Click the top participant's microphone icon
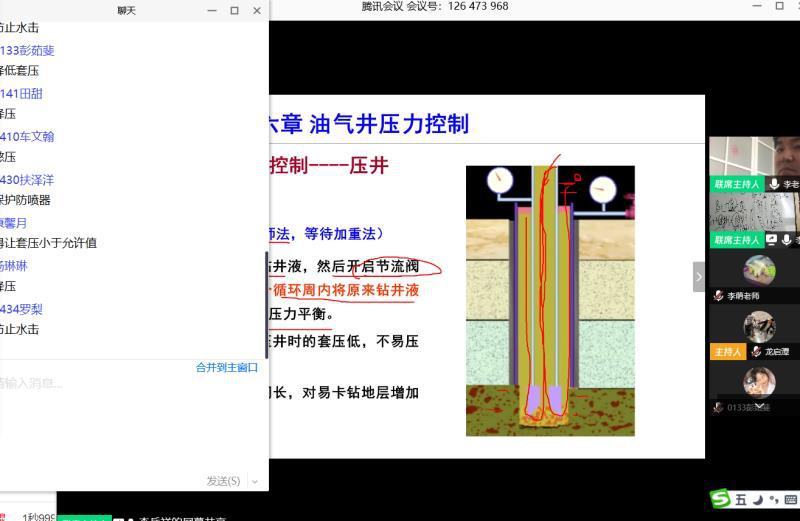This screenshot has height=521, width=800. click(773, 185)
